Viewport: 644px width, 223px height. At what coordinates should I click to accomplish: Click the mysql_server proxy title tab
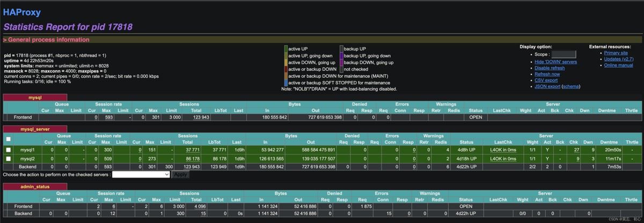coord(35,129)
